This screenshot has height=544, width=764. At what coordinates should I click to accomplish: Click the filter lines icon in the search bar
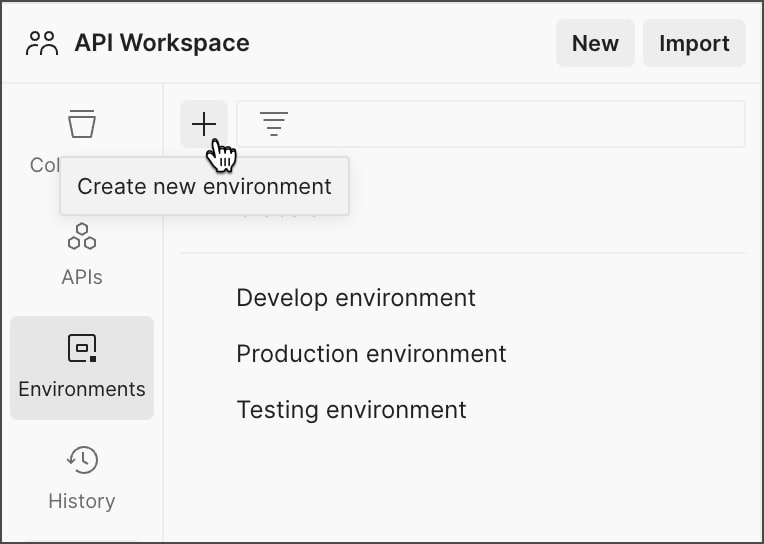coord(273,124)
